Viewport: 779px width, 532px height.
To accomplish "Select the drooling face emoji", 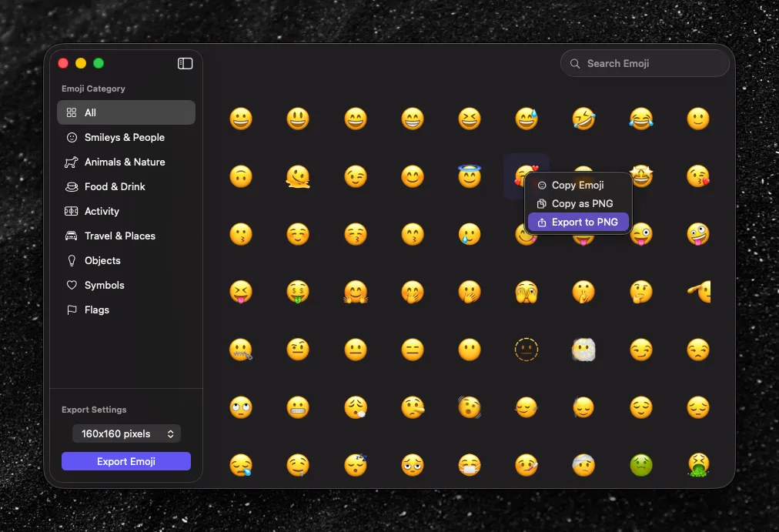I will click(298, 465).
